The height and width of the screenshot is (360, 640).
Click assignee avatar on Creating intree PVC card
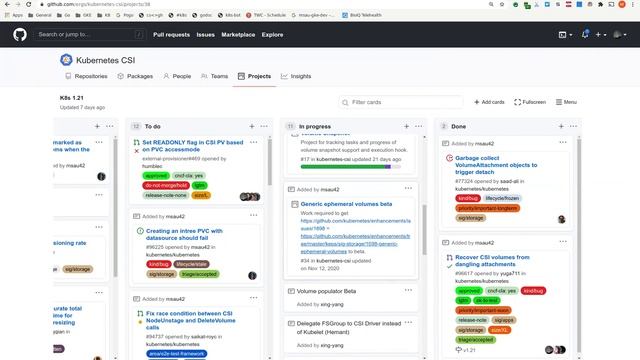coord(252,276)
